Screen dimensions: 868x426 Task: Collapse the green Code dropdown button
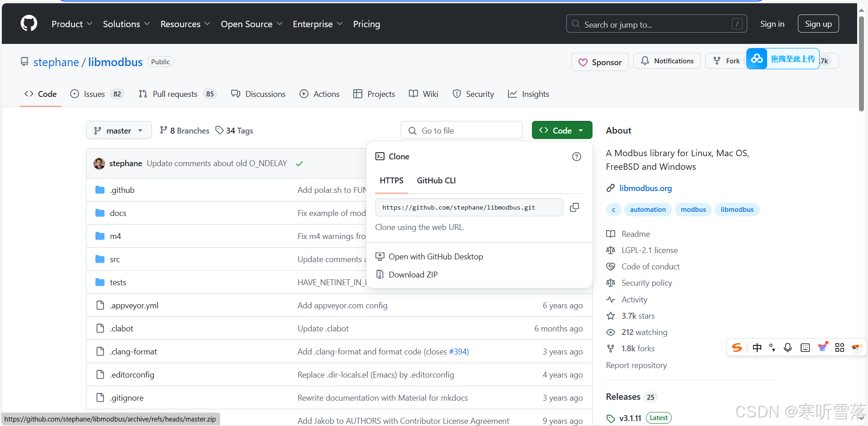pos(562,130)
